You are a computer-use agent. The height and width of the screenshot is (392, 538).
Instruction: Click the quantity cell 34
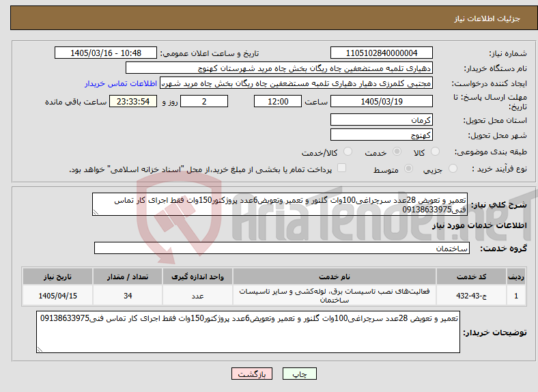[x=128, y=296]
